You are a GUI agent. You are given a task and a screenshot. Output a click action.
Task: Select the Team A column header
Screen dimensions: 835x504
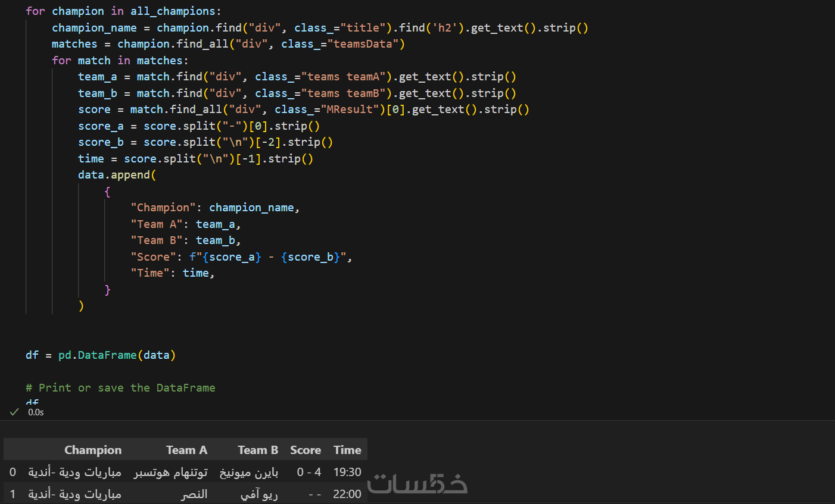[186, 450]
